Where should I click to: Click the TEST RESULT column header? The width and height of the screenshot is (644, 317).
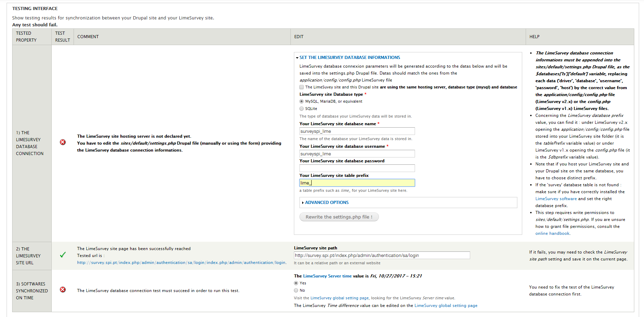[x=62, y=37]
